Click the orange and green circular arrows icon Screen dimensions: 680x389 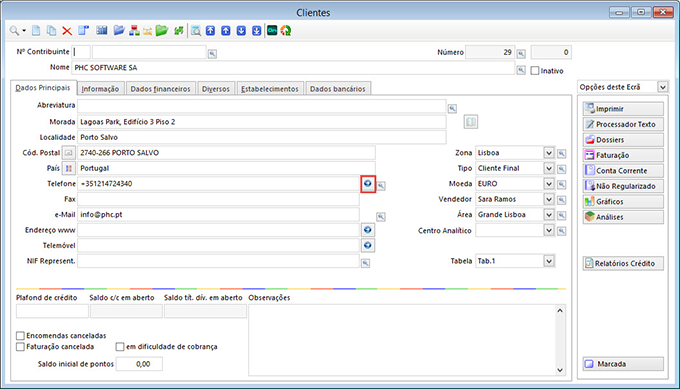click(x=286, y=31)
